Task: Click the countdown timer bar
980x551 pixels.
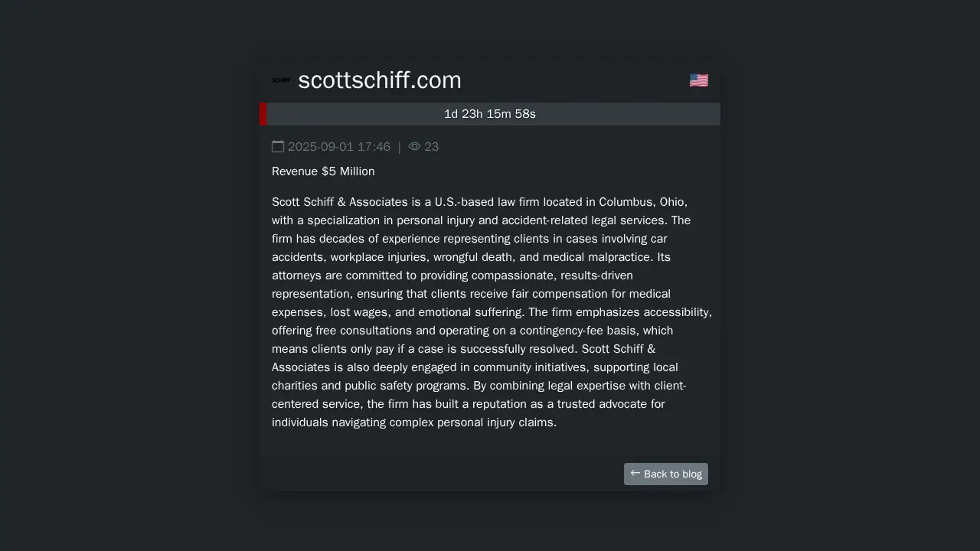Action: tap(490, 114)
